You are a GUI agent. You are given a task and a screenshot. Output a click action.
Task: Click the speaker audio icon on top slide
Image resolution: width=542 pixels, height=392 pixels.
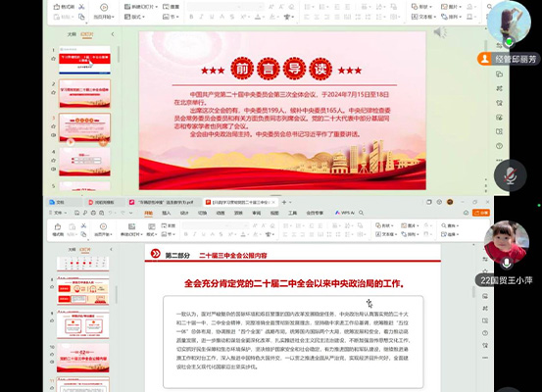coord(440,32)
